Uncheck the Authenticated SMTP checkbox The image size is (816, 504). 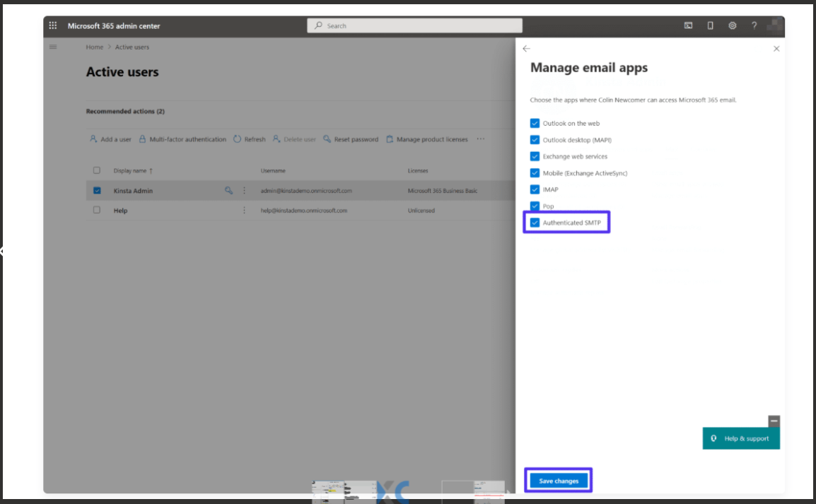(535, 223)
